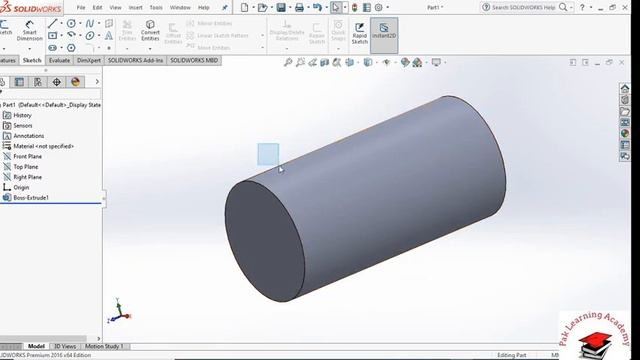Switch to the Evaluate tab
640x360 pixels.
pos(59,60)
